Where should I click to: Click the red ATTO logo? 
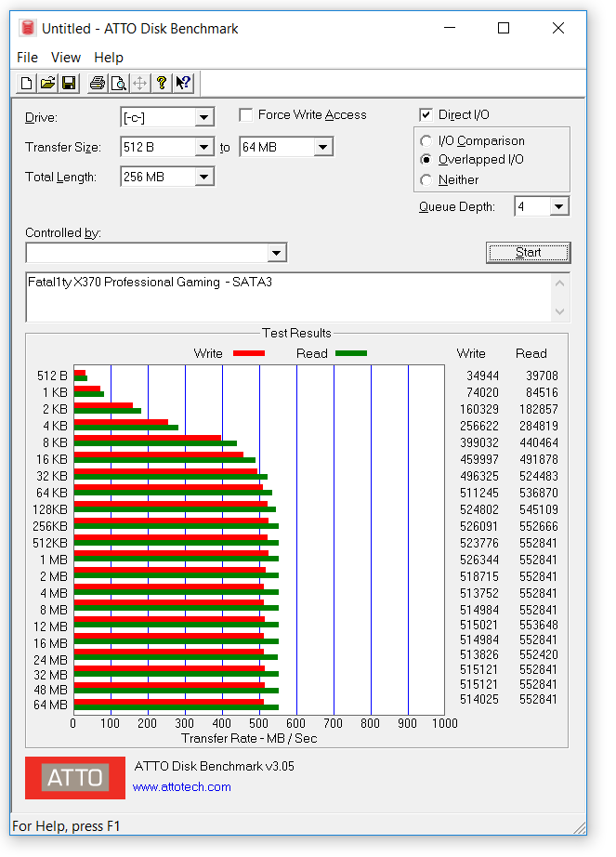pyautogui.click(x=75, y=778)
